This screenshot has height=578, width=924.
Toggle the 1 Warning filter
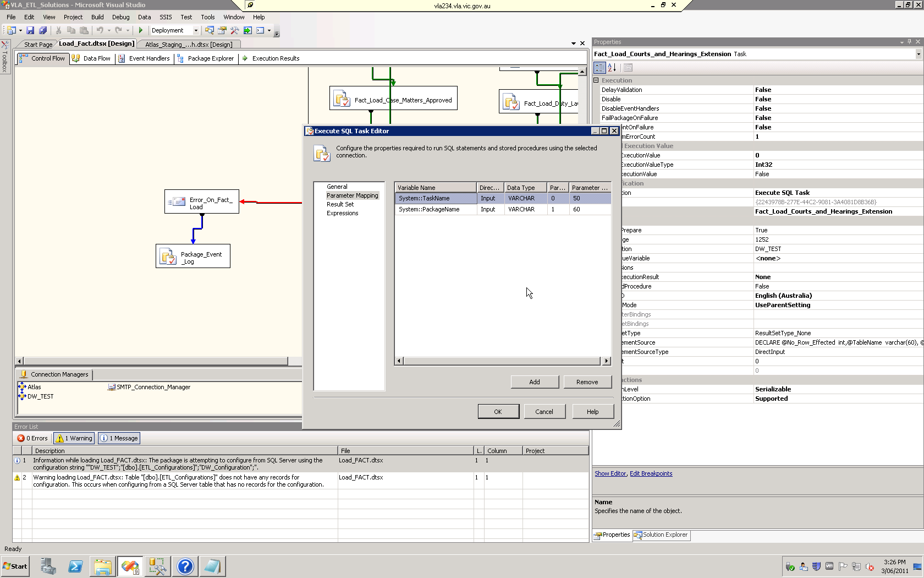[x=74, y=438]
